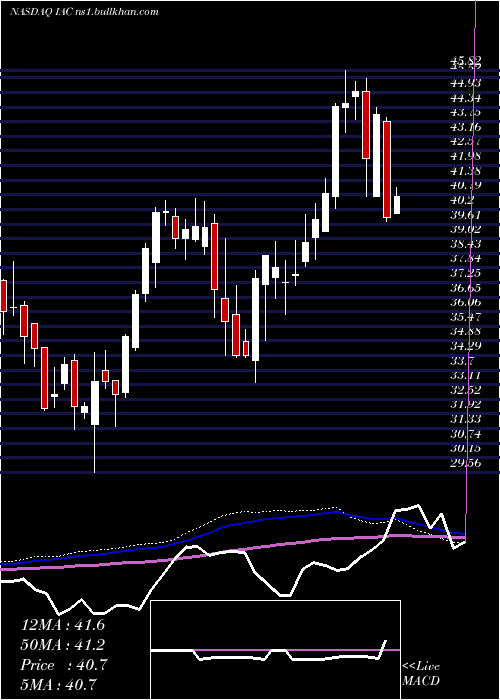
Task: Select the 40.2 price level label
Action: pyautogui.click(x=462, y=200)
